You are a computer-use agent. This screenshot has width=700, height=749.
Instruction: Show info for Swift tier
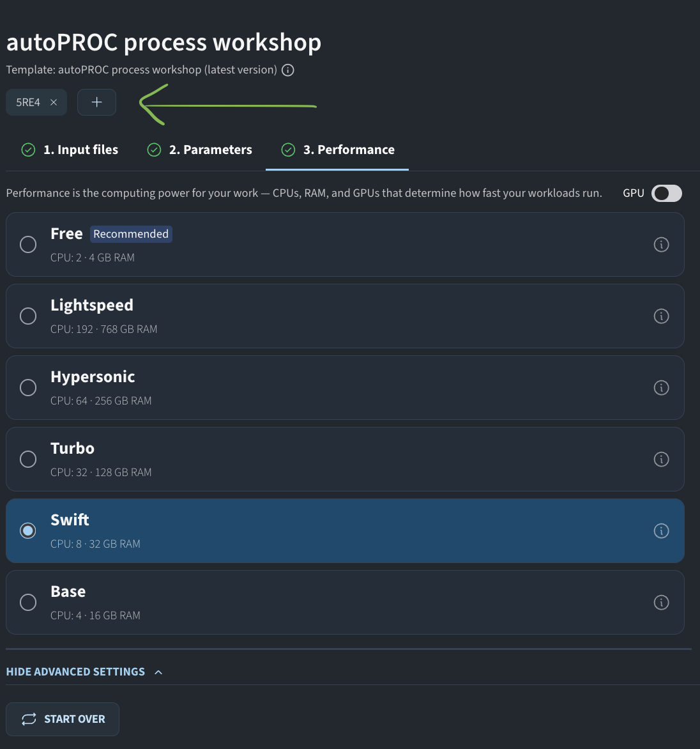point(661,530)
